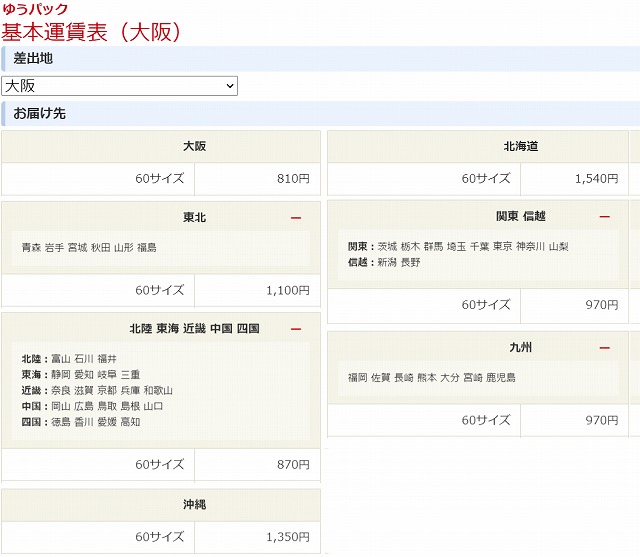Select the 1,100円 price for 東北

288,290
